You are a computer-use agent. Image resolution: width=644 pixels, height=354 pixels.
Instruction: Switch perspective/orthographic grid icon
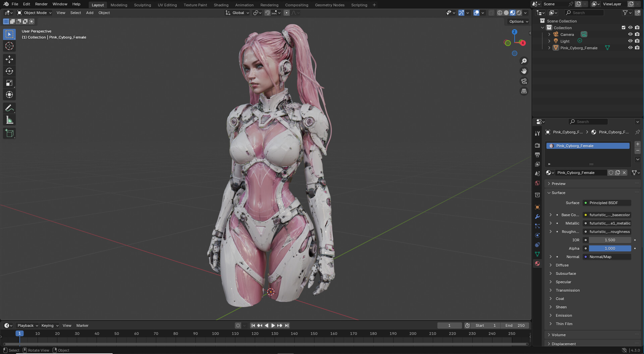pyautogui.click(x=524, y=91)
